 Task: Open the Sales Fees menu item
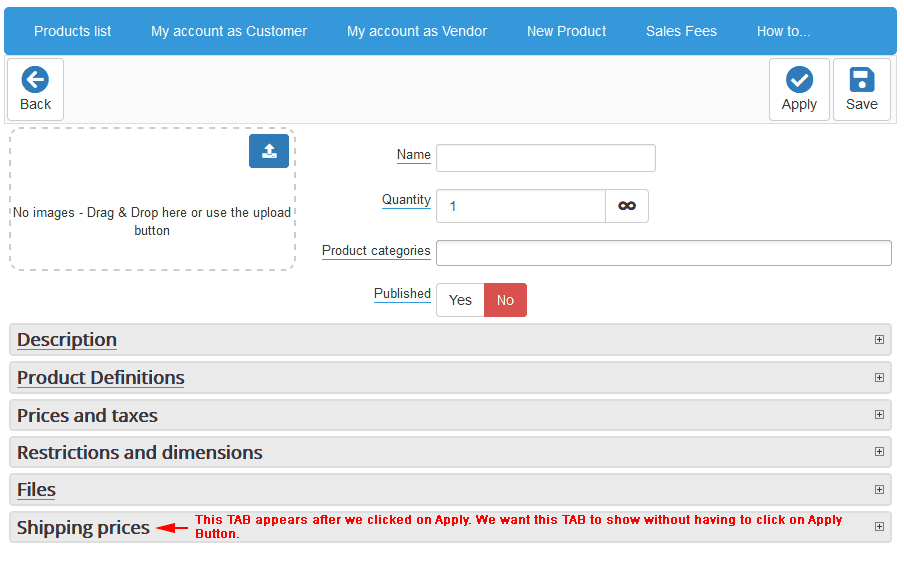(681, 31)
